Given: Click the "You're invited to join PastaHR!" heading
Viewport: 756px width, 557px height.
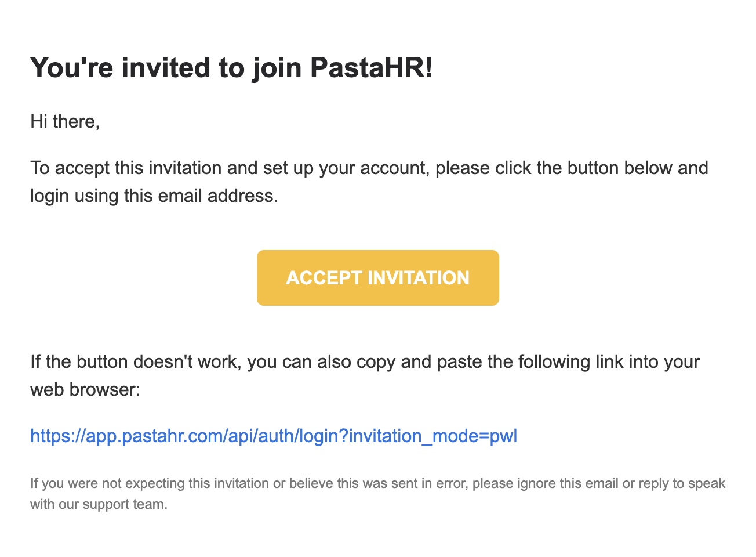Looking at the screenshot, I should 231,68.
